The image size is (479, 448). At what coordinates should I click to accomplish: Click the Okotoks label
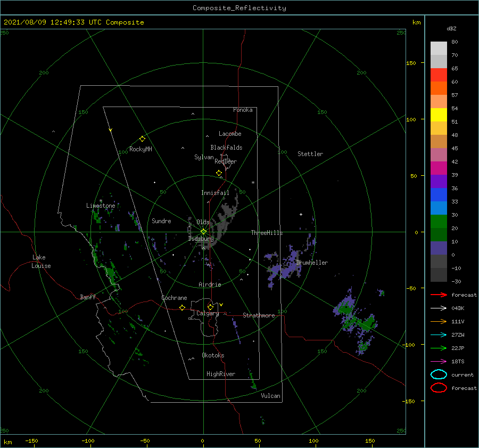pyautogui.click(x=213, y=355)
